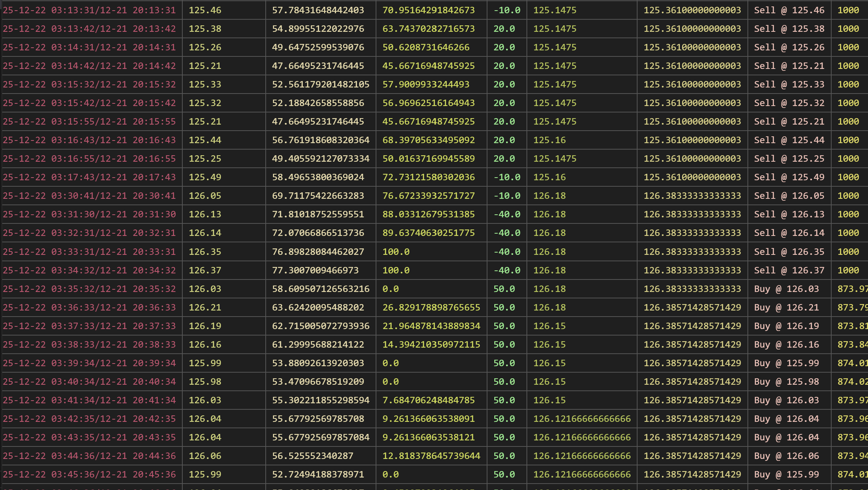The width and height of the screenshot is (868, 490).
Task: Click the quantity cell showing 1000
Action: pos(849,10)
